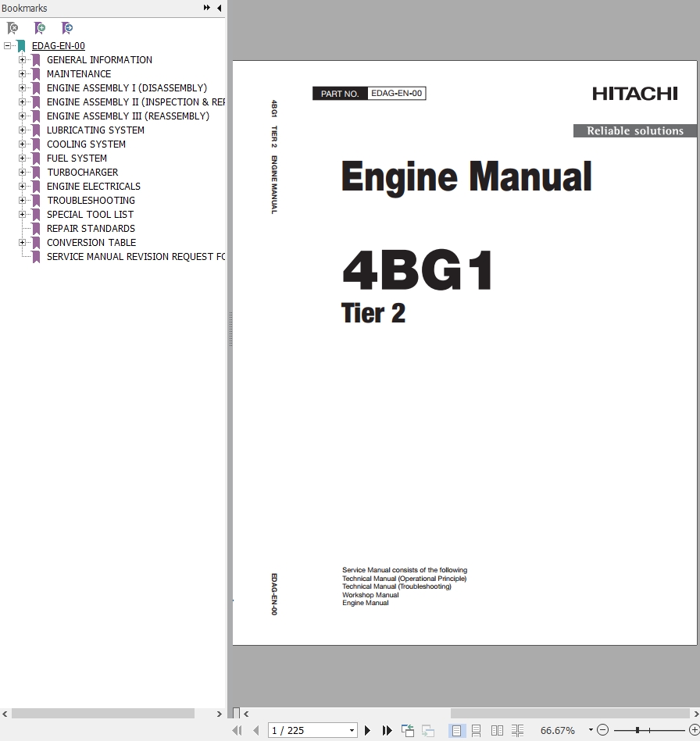Click the add bookmark icon
The height and width of the screenshot is (741, 700).
(x=40, y=28)
